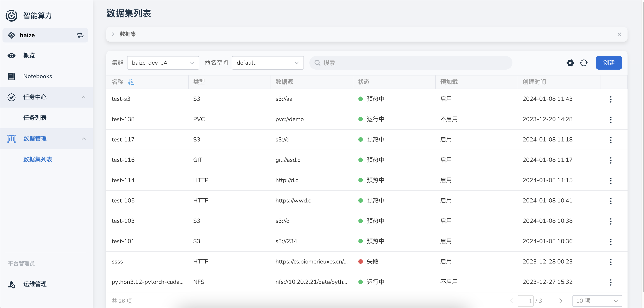Image resolution: width=644 pixels, height=308 pixels.
Task: Open the 10 项 page size dropdown
Action: [x=597, y=301]
